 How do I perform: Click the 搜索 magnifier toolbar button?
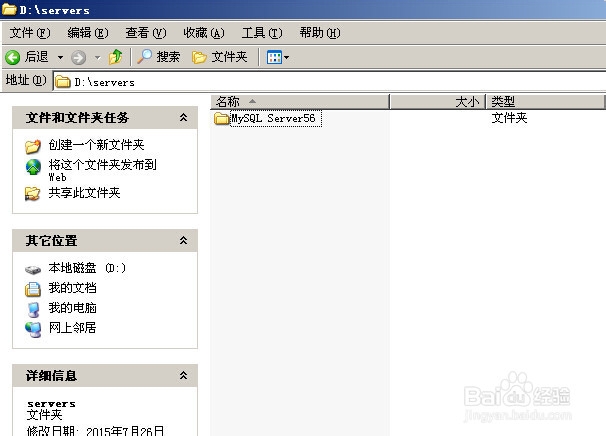pyautogui.click(x=159, y=57)
